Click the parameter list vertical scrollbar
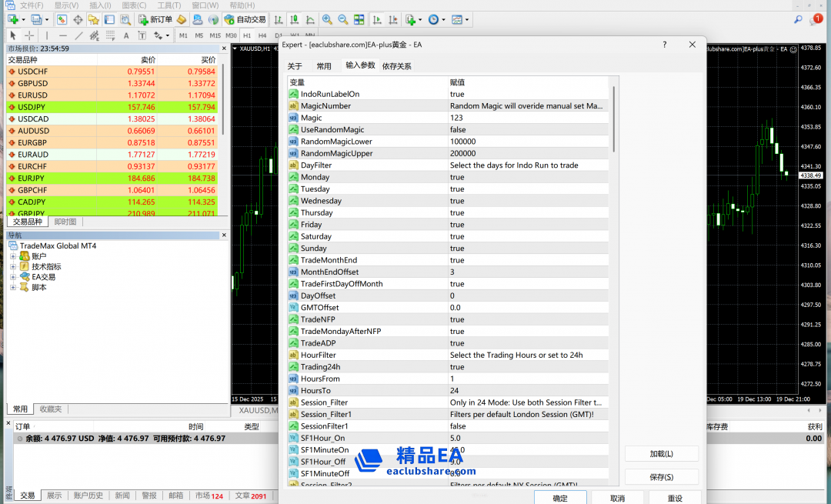Screen dimensions: 831x504 click(613, 119)
